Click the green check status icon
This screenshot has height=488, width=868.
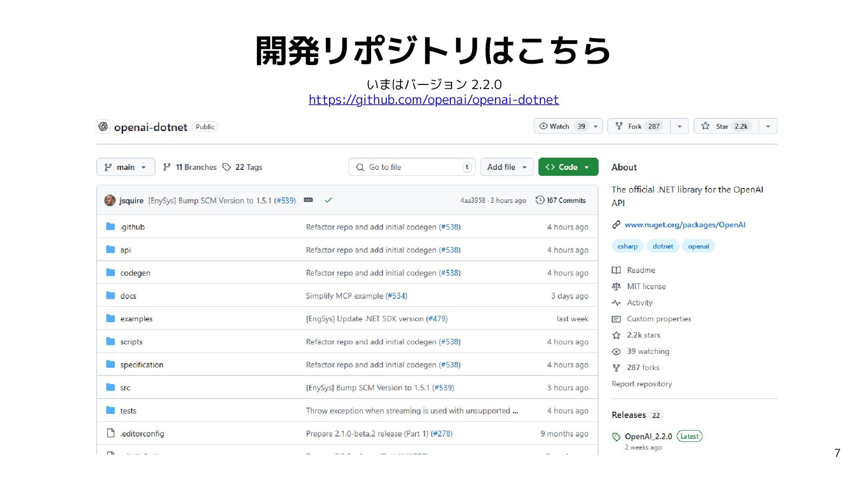tap(329, 200)
